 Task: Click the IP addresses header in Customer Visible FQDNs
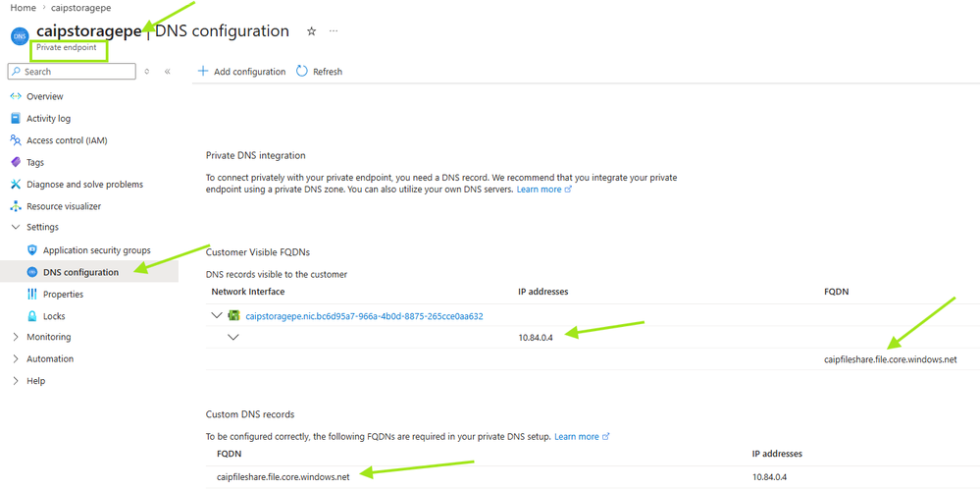pos(543,292)
